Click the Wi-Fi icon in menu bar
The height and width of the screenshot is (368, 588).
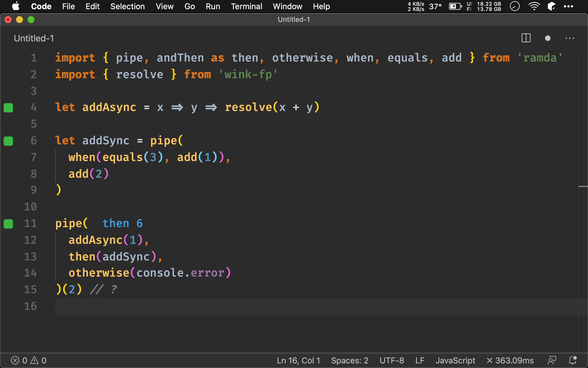click(534, 6)
